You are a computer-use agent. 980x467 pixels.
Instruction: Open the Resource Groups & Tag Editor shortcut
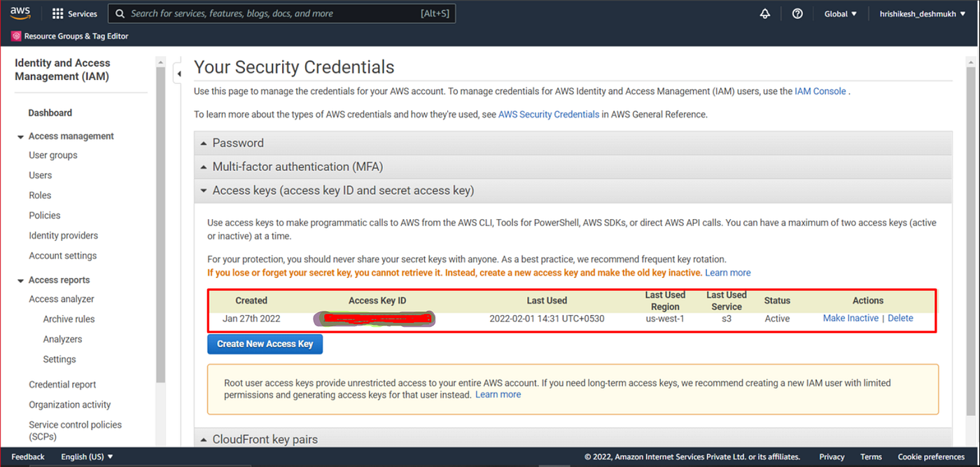pyautogui.click(x=70, y=36)
